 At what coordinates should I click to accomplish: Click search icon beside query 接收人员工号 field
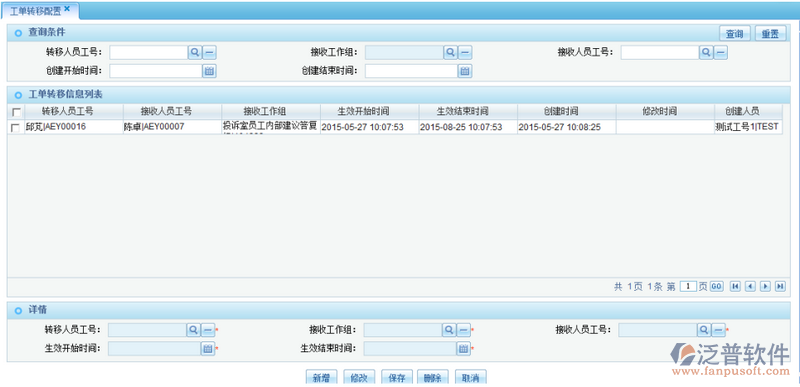[706, 52]
